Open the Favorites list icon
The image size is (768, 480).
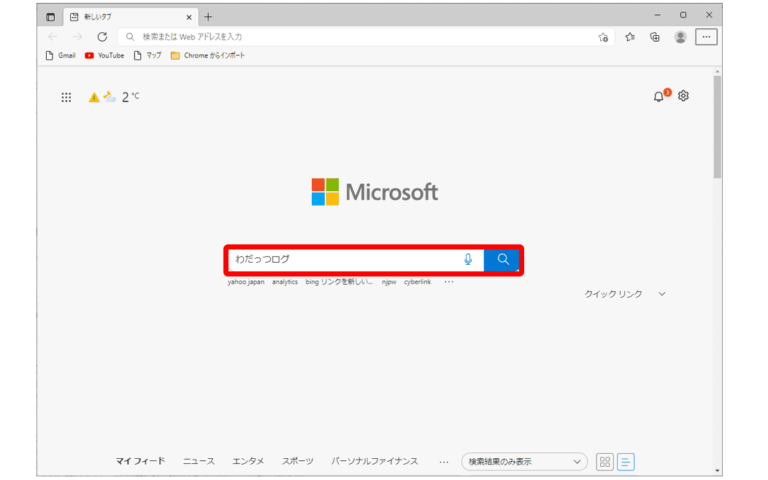point(630,37)
